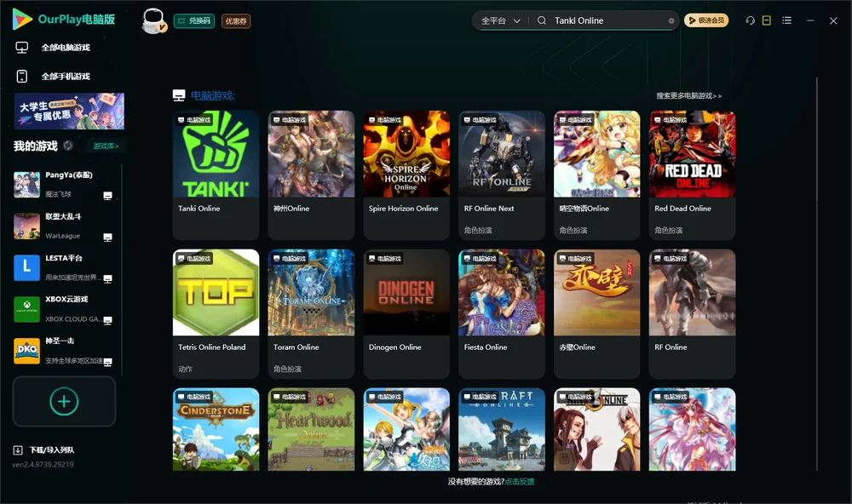Open the 极速会员 membership button
Screen dimensions: 852x504
(x=706, y=20)
